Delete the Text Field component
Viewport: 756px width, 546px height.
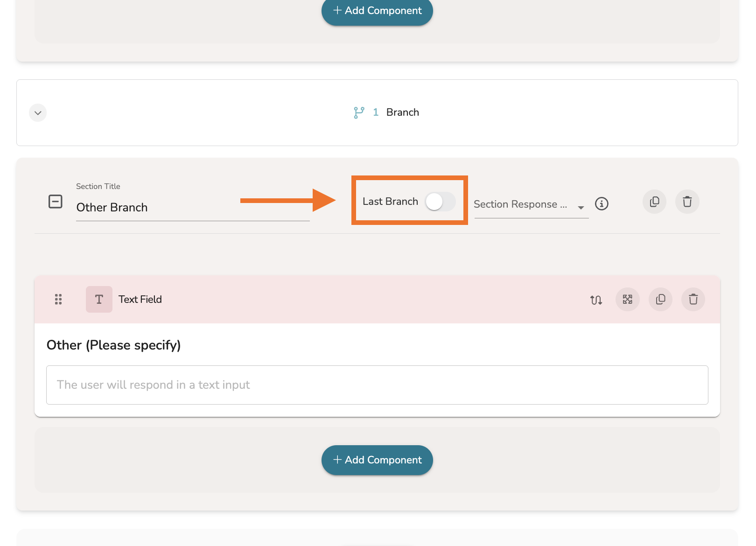tap(693, 300)
